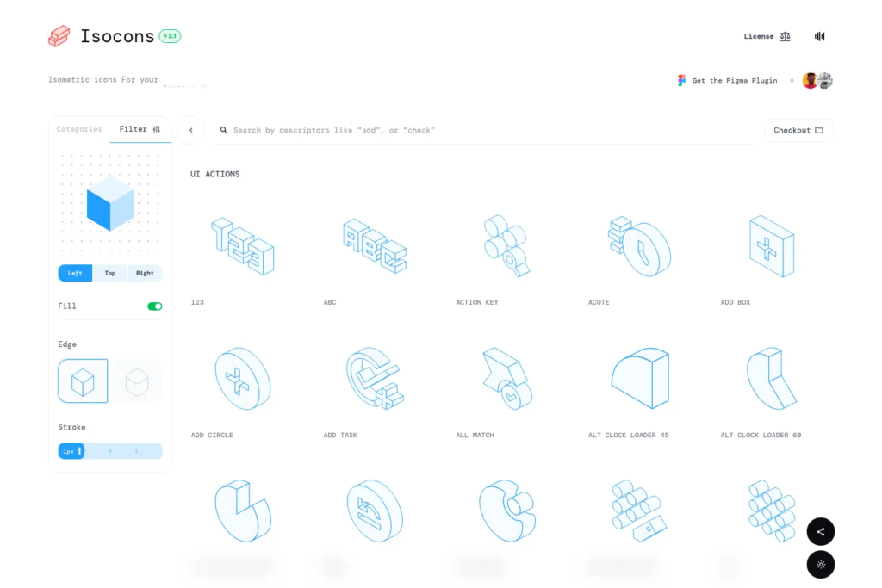The width and height of the screenshot is (882, 588).
Task: Select the Left view orientation
Action: click(x=75, y=273)
